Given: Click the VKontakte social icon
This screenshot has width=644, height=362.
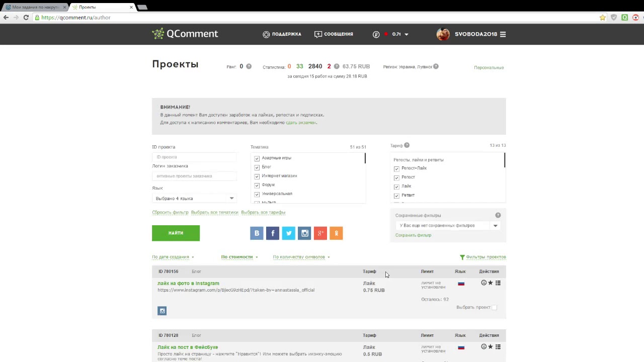Looking at the screenshot, I should [257, 233].
